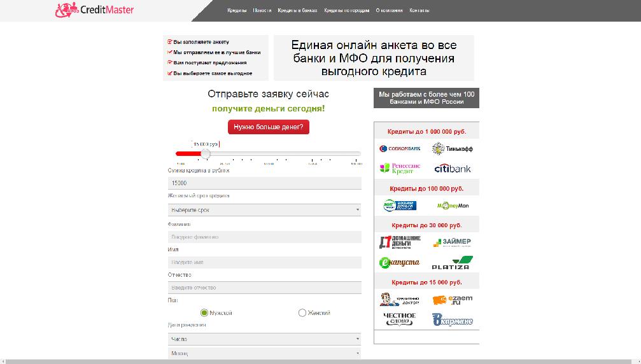
Task: Open the Sovcombank logo
Action: [399, 149]
